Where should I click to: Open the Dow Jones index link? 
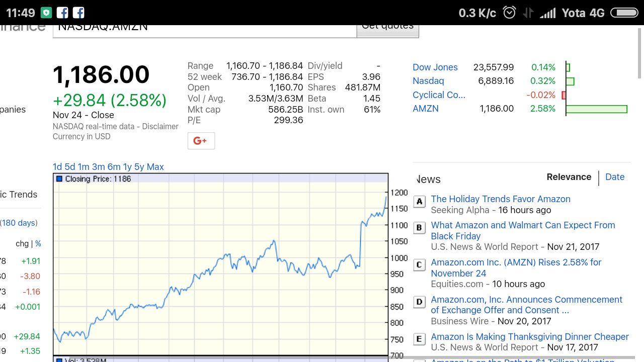pos(435,67)
